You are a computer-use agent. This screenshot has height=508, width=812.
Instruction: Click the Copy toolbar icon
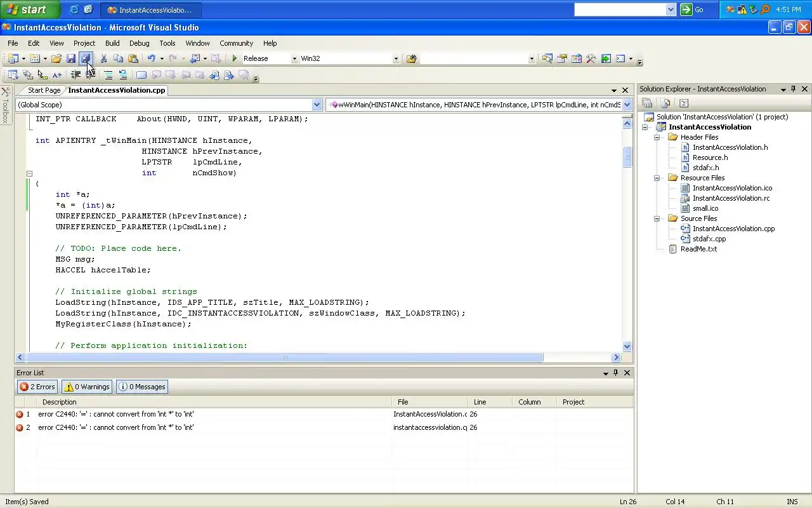point(118,58)
